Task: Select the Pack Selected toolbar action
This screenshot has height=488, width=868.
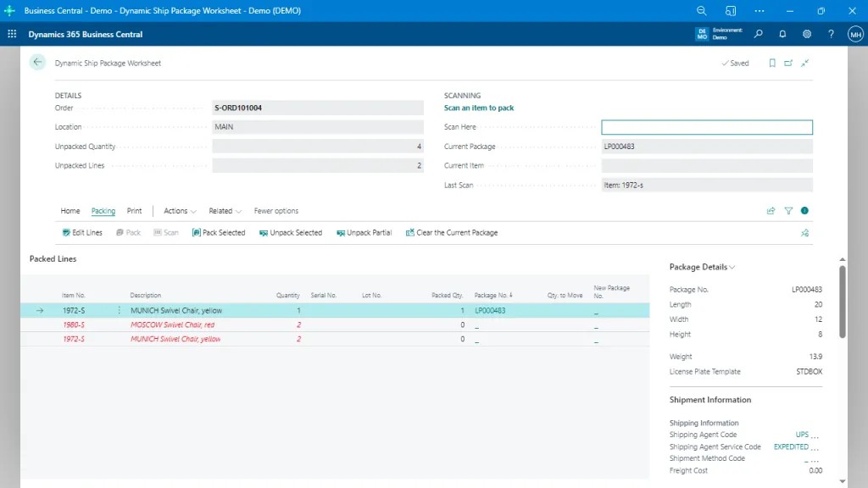Action: [219, 232]
